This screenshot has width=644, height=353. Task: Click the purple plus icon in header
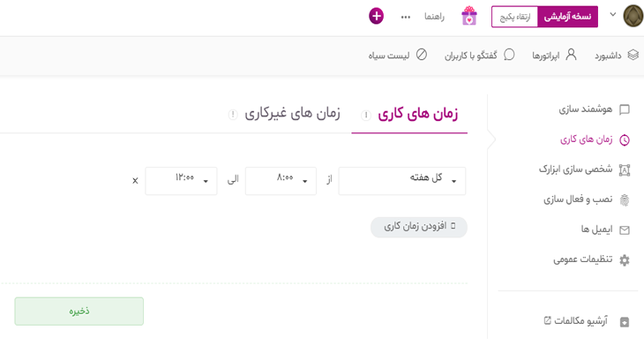coord(377,16)
